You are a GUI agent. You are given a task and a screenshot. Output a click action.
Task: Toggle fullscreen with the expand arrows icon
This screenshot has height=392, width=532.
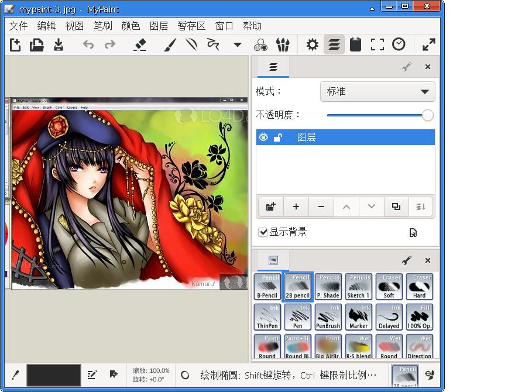tap(429, 44)
